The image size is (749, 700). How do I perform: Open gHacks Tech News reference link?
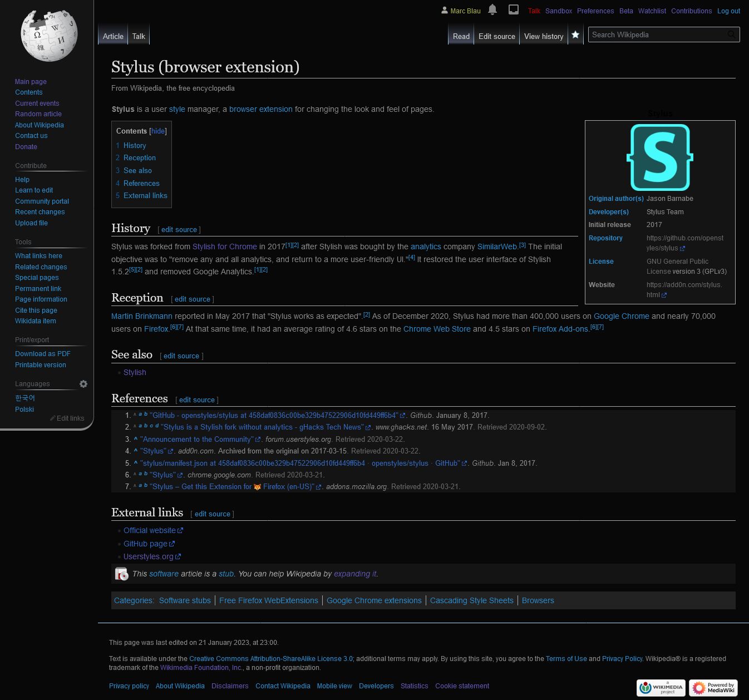click(266, 427)
